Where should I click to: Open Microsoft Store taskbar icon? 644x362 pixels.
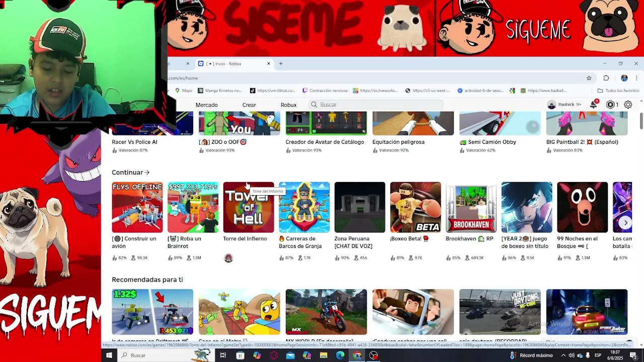pos(240,355)
